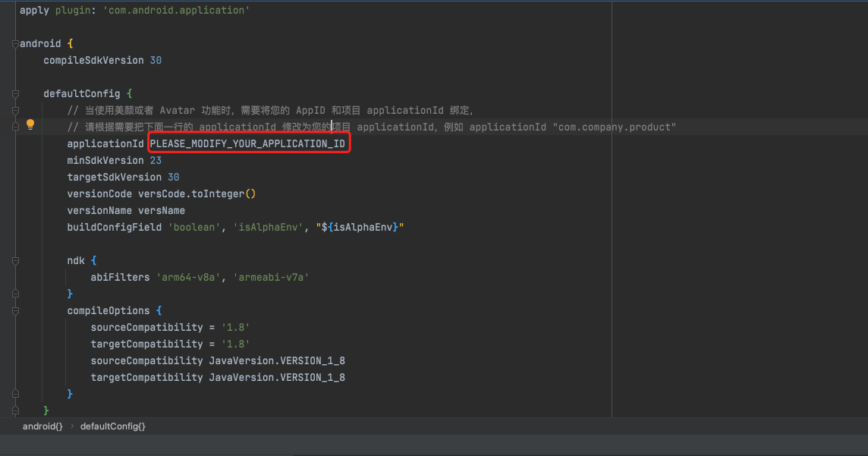Click the fold-end marker at defaultConfig closing brace
The width and height of the screenshot is (868, 456).
14,411
